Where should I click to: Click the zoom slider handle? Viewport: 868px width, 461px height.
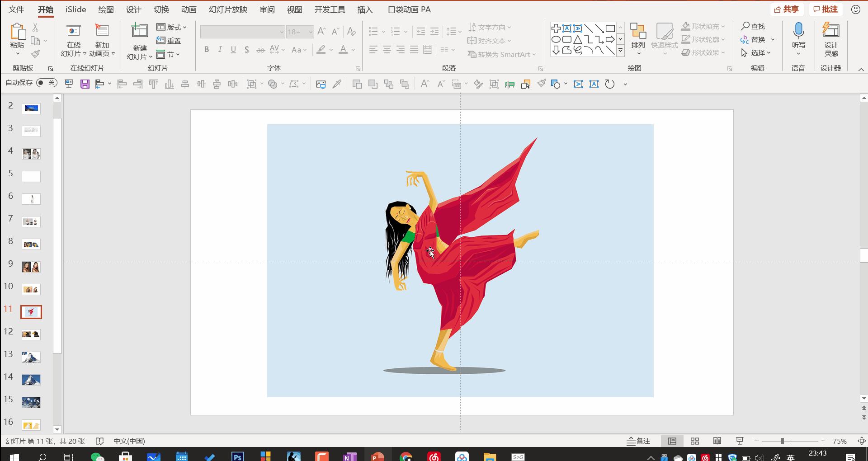pos(782,441)
